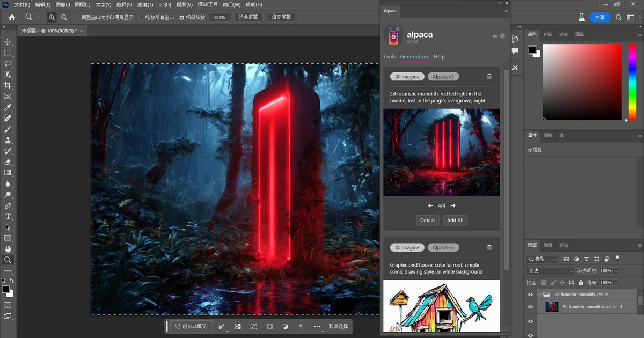The width and height of the screenshot is (644, 338).
Task: Click the zoom out magnifier icon
Action: point(64,17)
